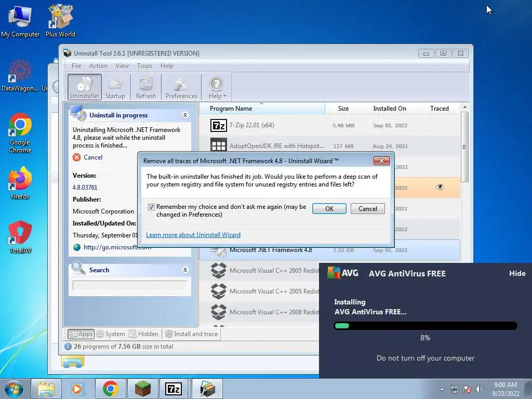
Task: Click the volume speaker tray icon
Action: (480, 389)
